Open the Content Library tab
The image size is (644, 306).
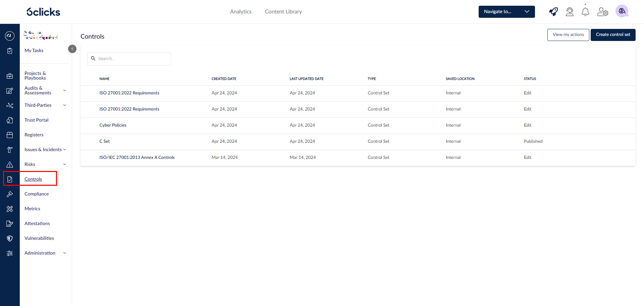(283, 12)
